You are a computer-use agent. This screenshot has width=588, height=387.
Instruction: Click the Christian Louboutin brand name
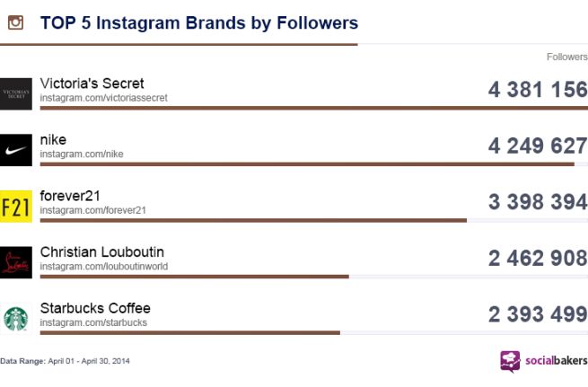[102, 251]
